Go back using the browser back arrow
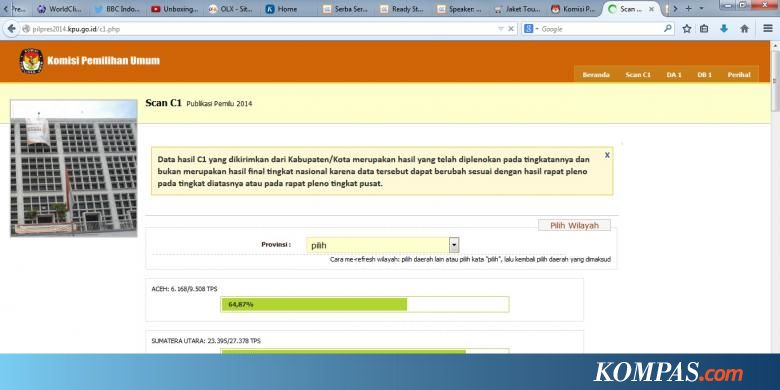Screen dimensions: 780x390 (x=10, y=29)
